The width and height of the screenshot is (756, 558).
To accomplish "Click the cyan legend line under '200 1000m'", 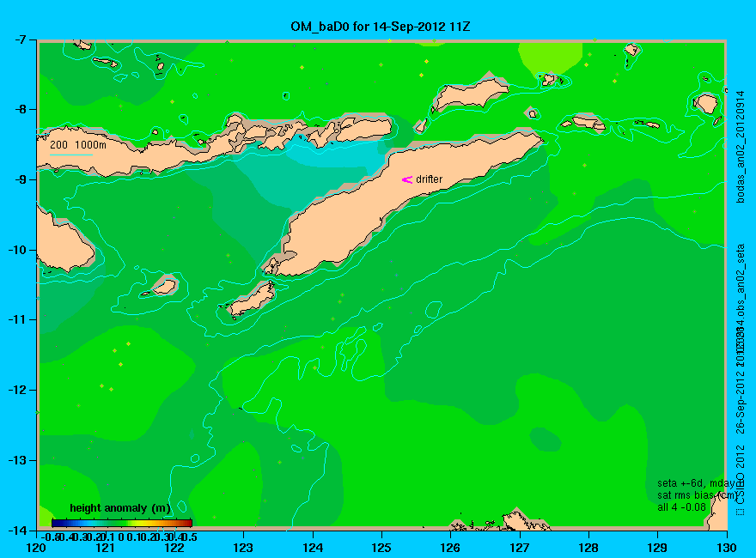I will [70, 155].
